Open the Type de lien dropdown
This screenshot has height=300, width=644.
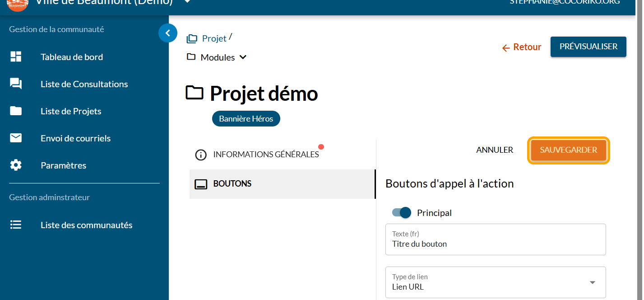[495, 282]
